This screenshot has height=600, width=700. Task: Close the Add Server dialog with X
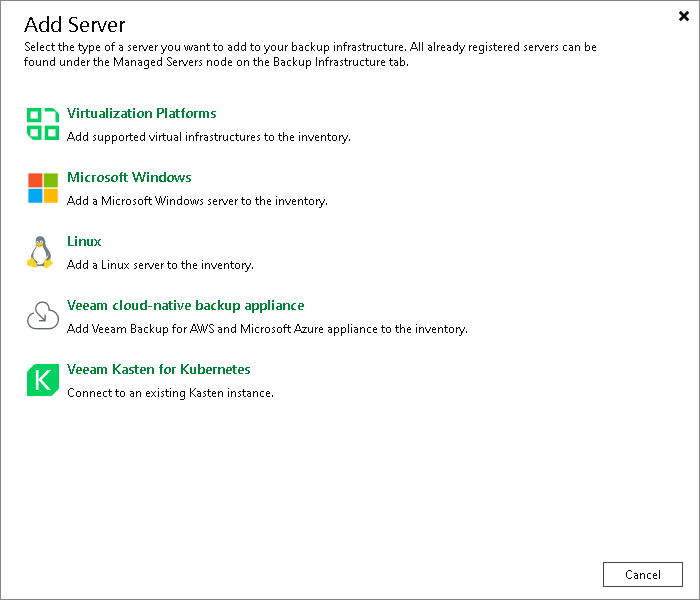[683, 16]
